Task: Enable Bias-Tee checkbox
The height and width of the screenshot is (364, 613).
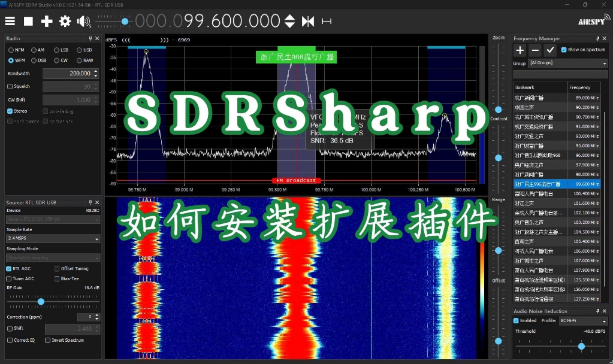Action: (57, 278)
